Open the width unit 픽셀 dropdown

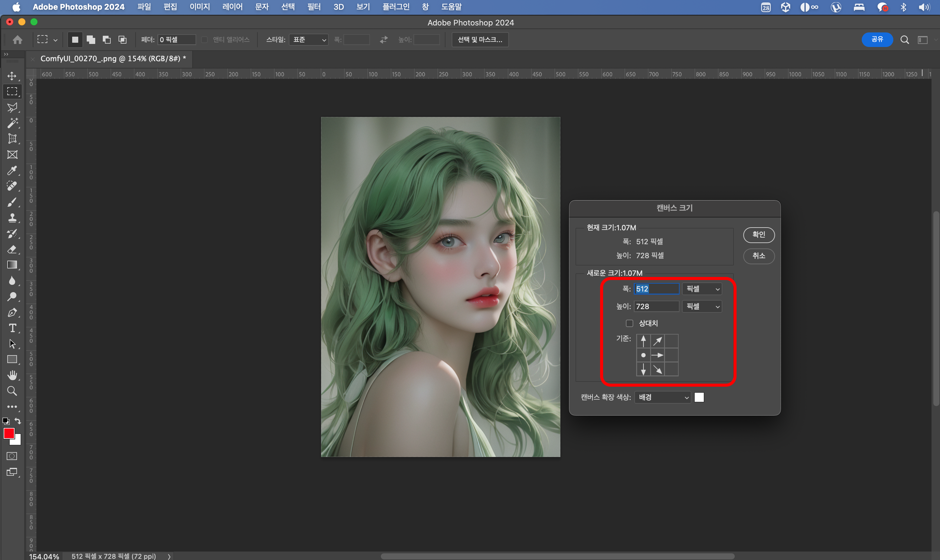click(702, 289)
